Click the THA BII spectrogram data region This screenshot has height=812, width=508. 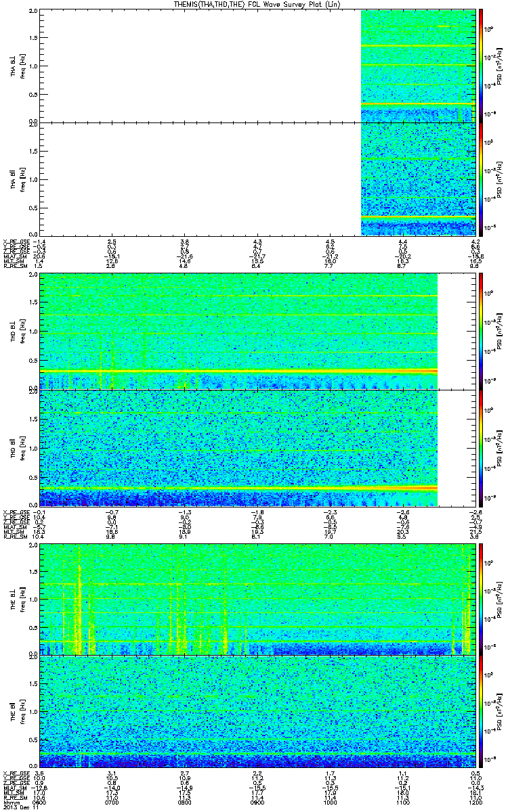[420, 178]
